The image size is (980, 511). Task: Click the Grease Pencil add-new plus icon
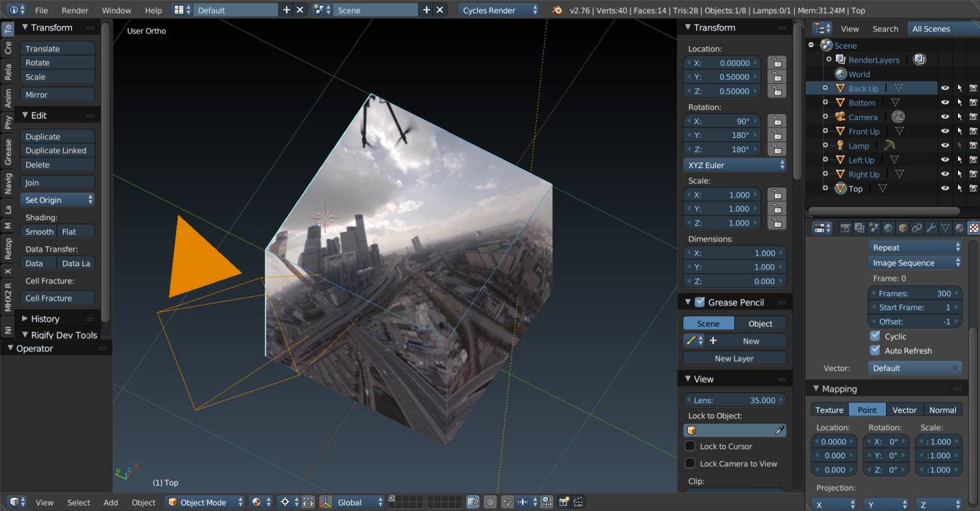coord(713,341)
